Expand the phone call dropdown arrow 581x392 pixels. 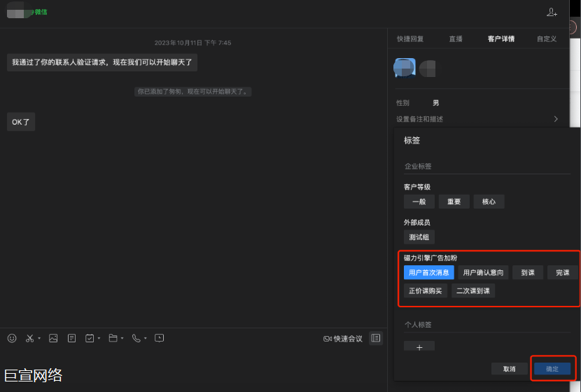[146, 338]
